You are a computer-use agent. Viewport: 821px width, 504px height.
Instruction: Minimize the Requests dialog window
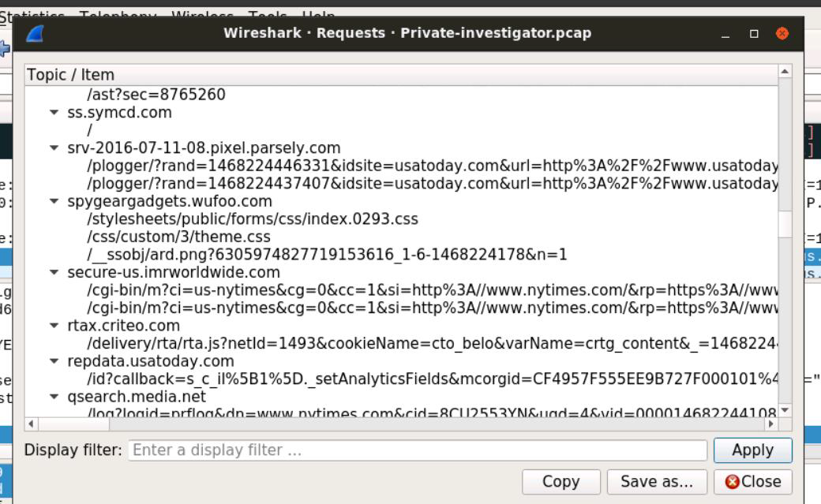click(725, 34)
